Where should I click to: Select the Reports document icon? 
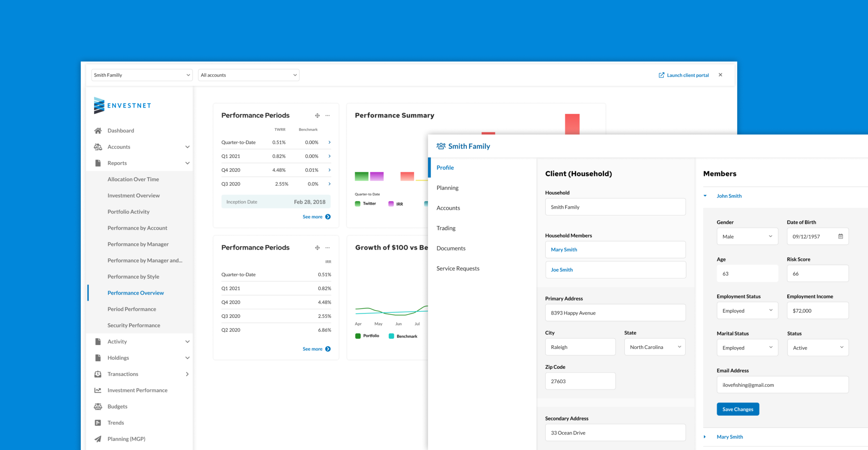[x=98, y=163]
